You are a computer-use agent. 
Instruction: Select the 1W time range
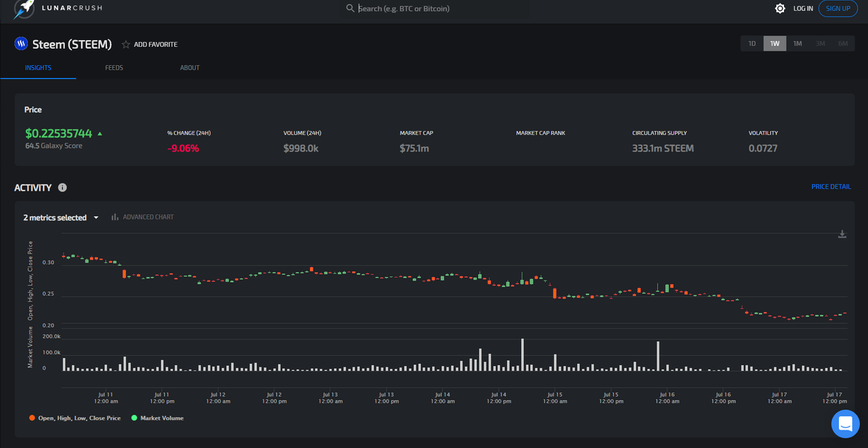[775, 44]
